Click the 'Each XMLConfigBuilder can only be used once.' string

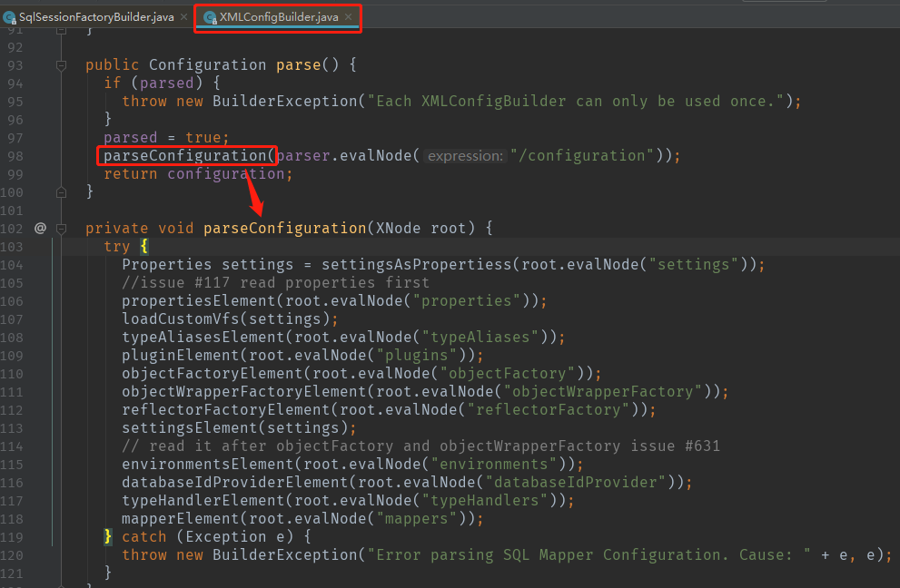[x=575, y=102]
